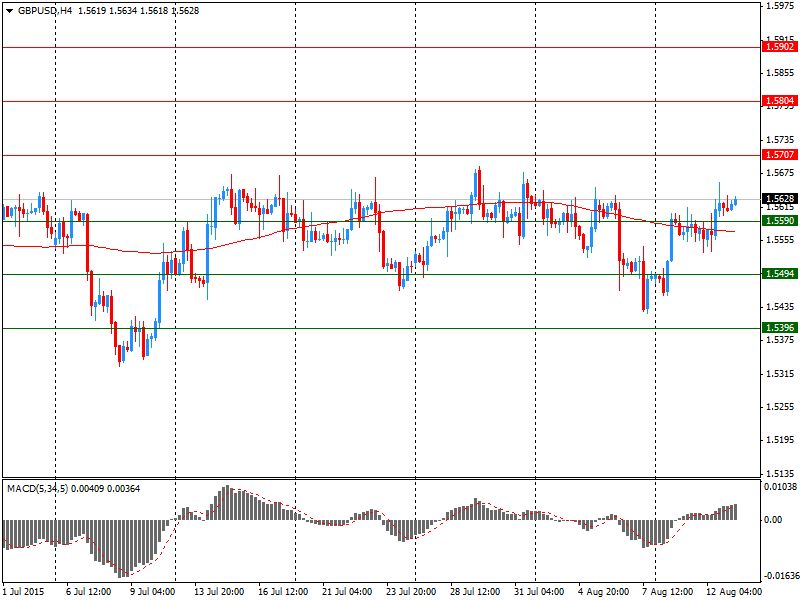This screenshot has height=600, width=800.
Task: Click the 1.5975 price scale value
Action: [781, 6]
